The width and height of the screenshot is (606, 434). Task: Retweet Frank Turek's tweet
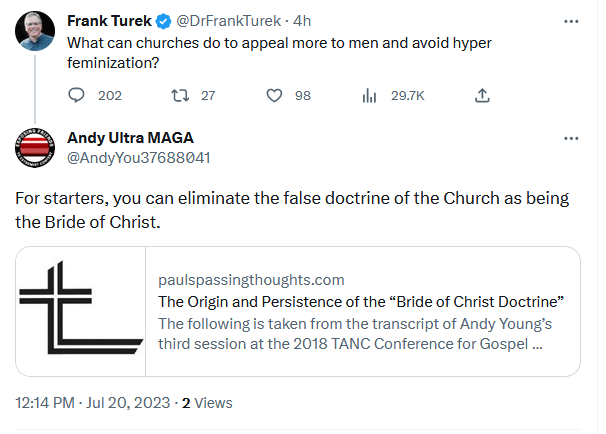(x=181, y=95)
